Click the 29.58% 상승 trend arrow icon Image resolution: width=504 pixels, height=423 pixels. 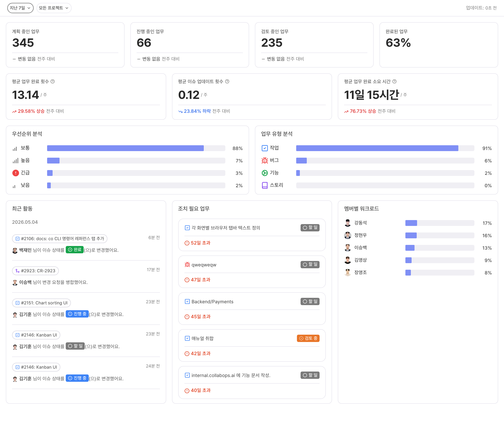(x=14, y=111)
